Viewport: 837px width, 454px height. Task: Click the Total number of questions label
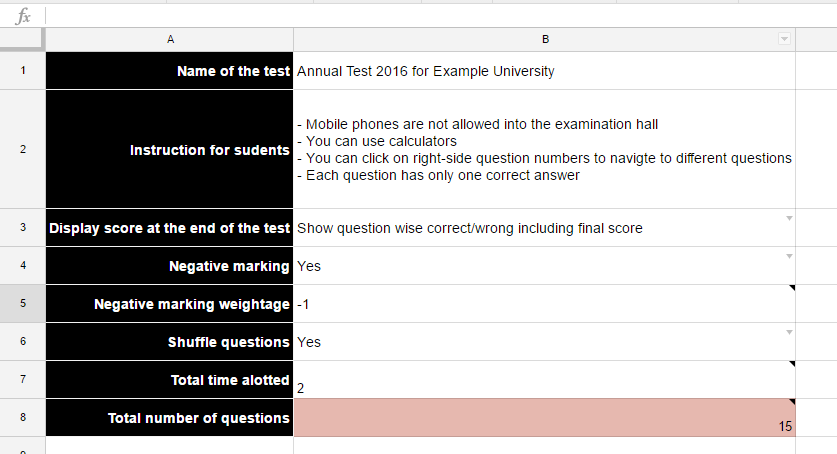click(x=199, y=418)
